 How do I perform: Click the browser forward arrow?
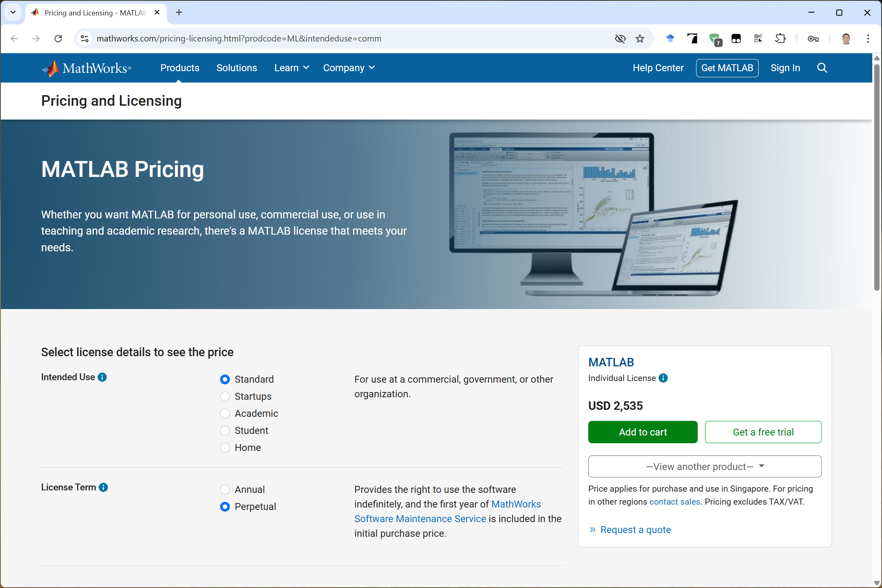pyautogui.click(x=36, y=39)
